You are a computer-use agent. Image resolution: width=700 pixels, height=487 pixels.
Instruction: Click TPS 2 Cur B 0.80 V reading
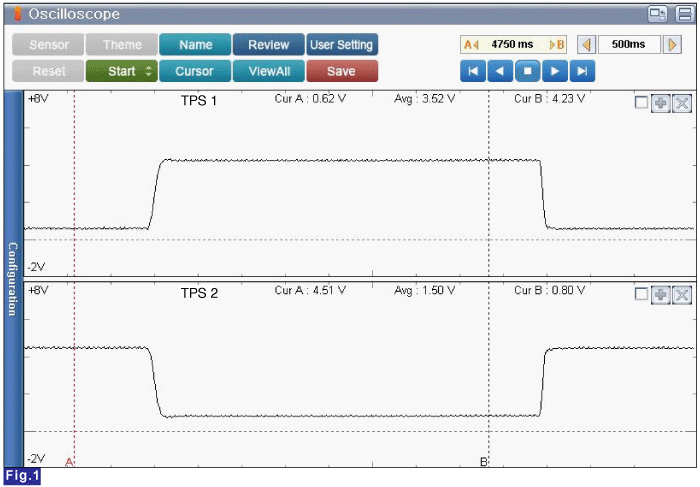point(550,291)
